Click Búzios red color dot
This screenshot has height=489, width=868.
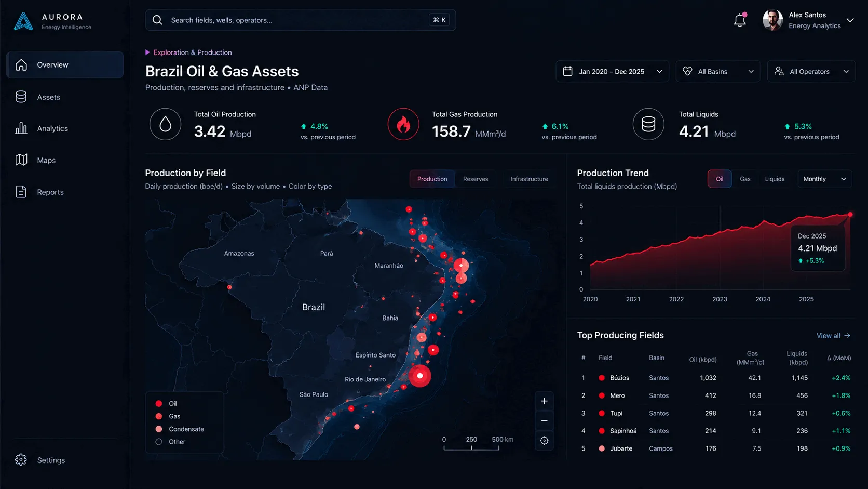point(601,378)
